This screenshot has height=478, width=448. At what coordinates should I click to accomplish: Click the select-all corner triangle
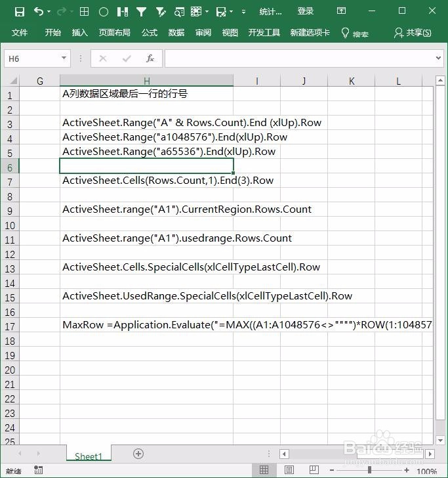pos(14,81)
